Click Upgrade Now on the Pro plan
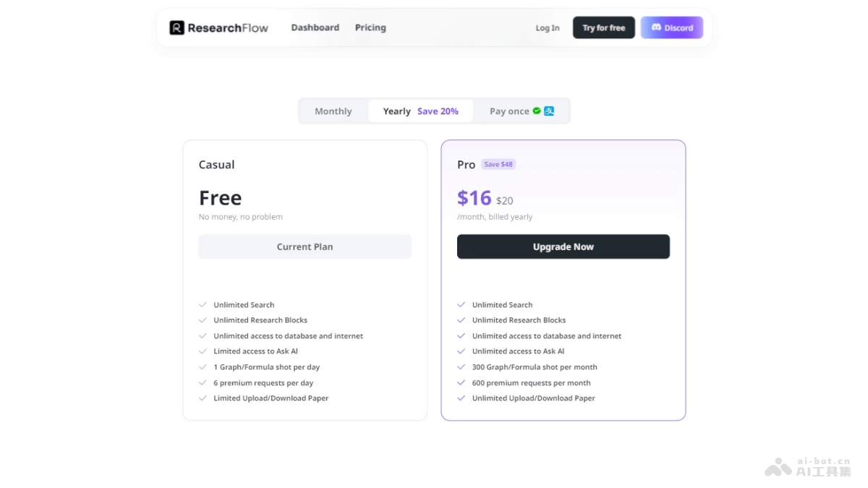 point(563,247)
